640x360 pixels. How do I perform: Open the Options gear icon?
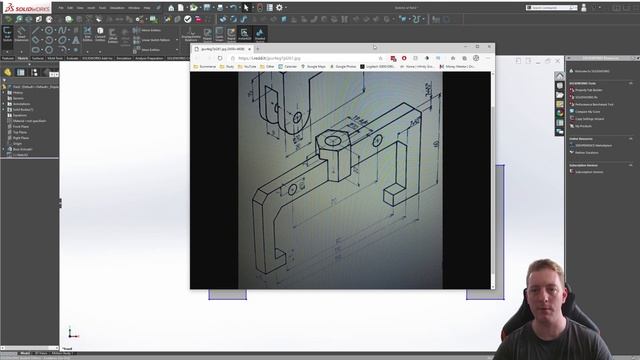pos(279,8)
